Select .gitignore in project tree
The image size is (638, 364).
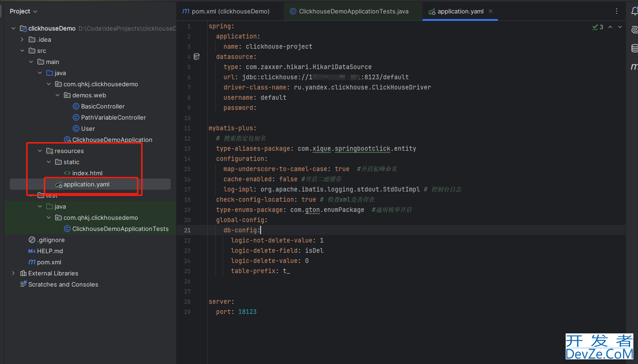point(51,240)
